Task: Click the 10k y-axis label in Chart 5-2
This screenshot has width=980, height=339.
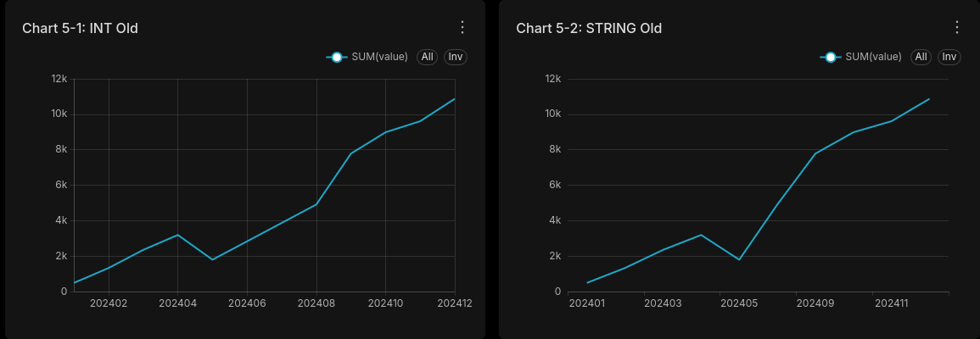Action: pyautogui.click(x=553, y=114)
